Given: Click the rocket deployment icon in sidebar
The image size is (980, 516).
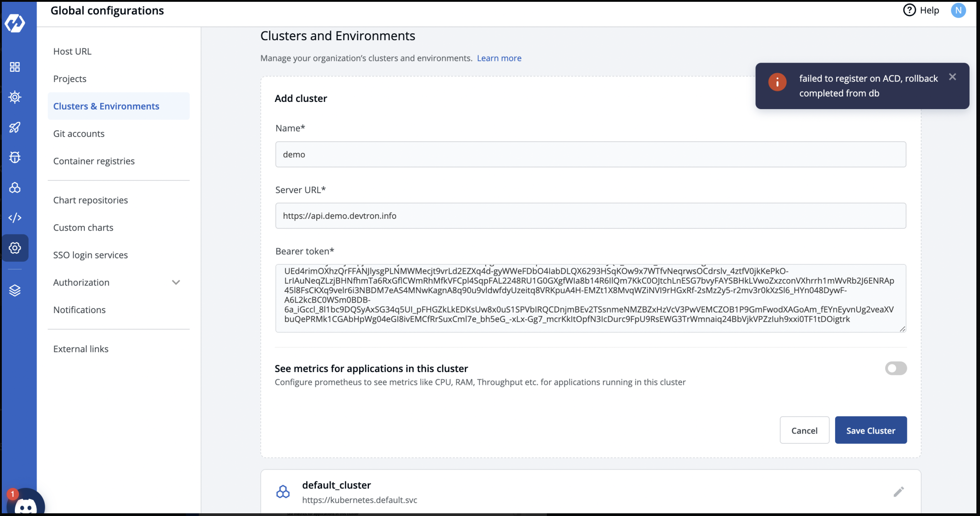Looking at the screenshot, I should click(x=15, y=127).
